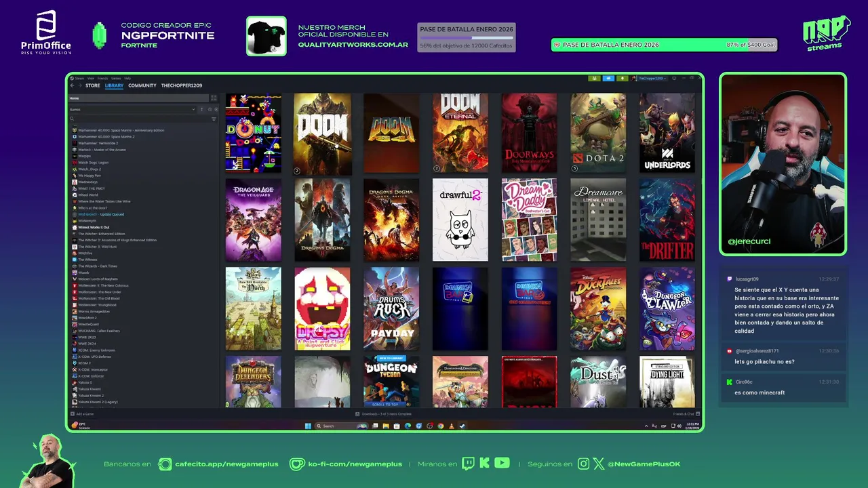Screen dimensions: 868x488
Task: Switch to the LIBRARY tab
Action: coord(114,85)
